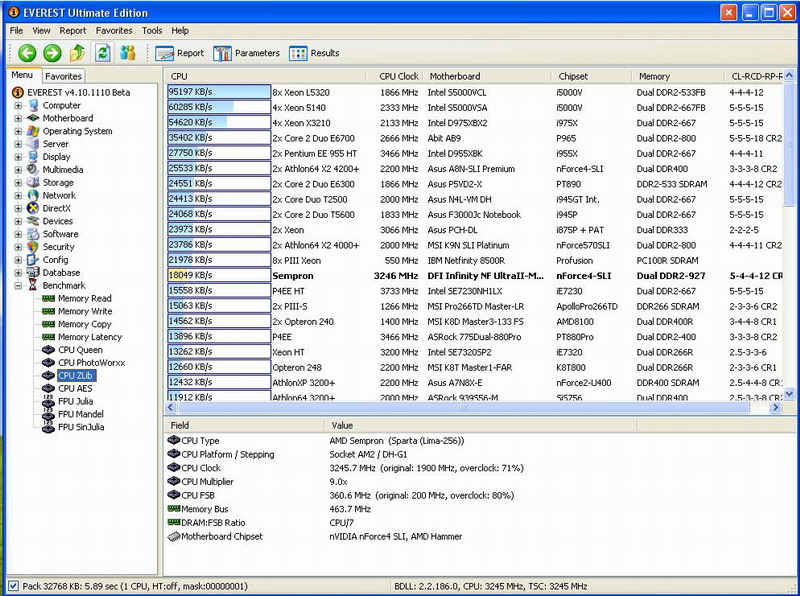Open the Tools menu
Screen dimensions: 800x596
(x=152, y=31)
